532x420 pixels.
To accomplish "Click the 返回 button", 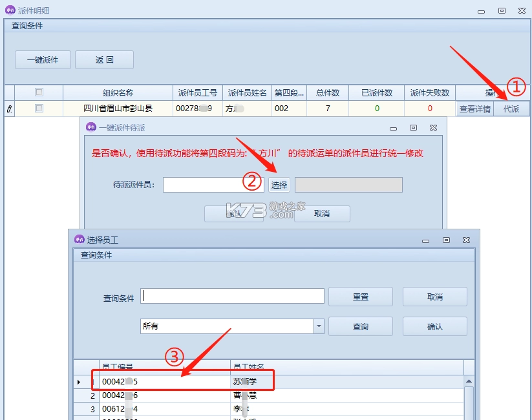I will (x=104, y=59).
